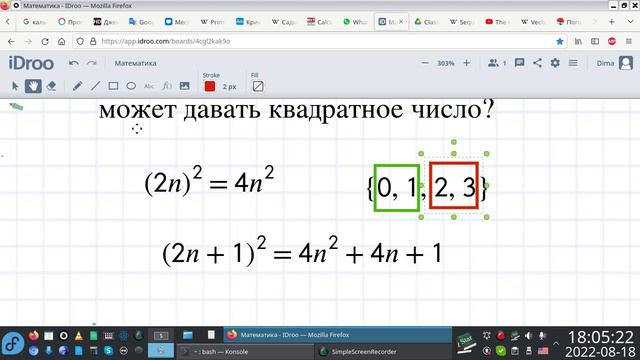Zoom out with the minus button

pos(425,63)
